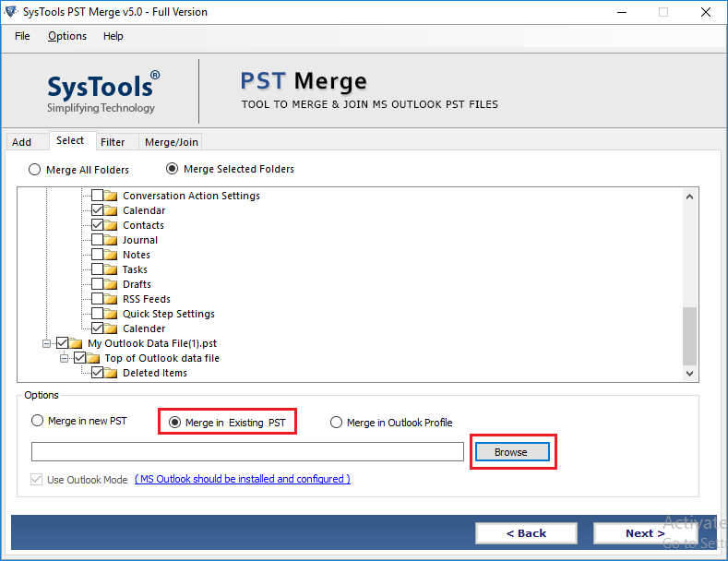The image size is (728, 561).
Task: Click the folder icon beside Journal
Action: pyautogui.click(x=112, y=240)
